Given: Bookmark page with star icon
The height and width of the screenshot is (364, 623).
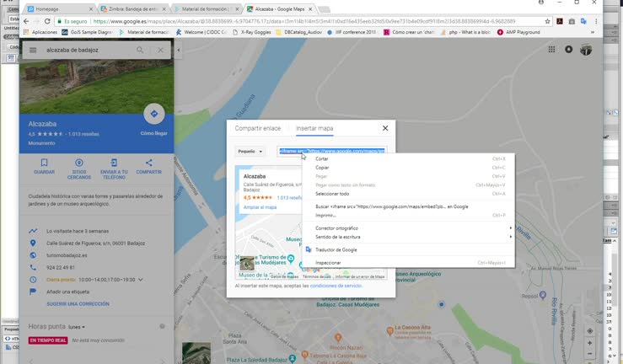Looking at the screenshot, I should pyautogui.click(x=547, y=21).
